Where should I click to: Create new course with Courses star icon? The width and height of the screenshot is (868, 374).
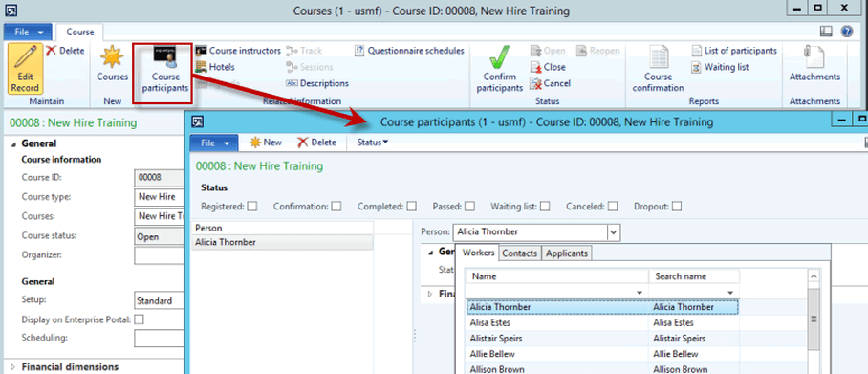point(113,64)
